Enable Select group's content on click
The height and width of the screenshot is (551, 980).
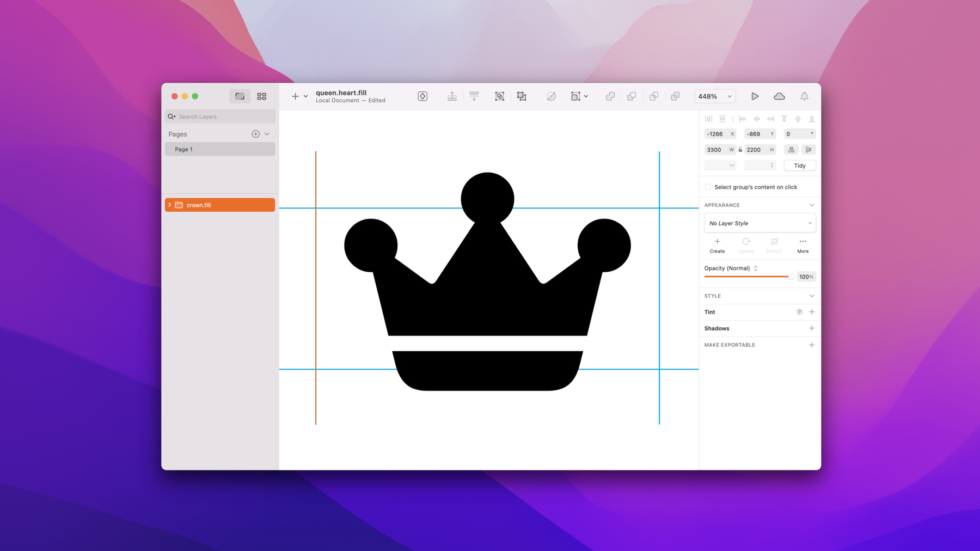pos(708,187)
